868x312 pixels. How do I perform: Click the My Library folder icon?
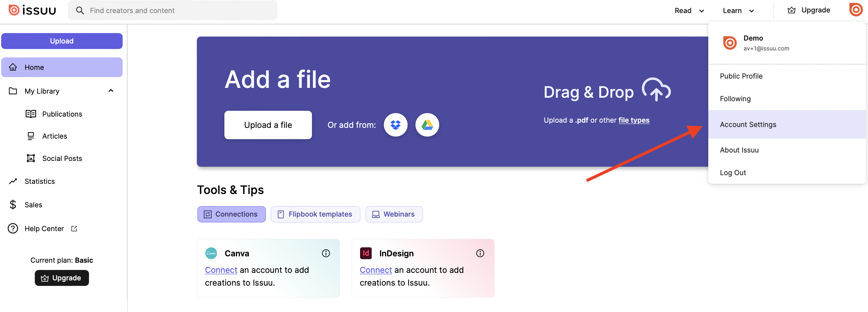(x=13, y=91)
